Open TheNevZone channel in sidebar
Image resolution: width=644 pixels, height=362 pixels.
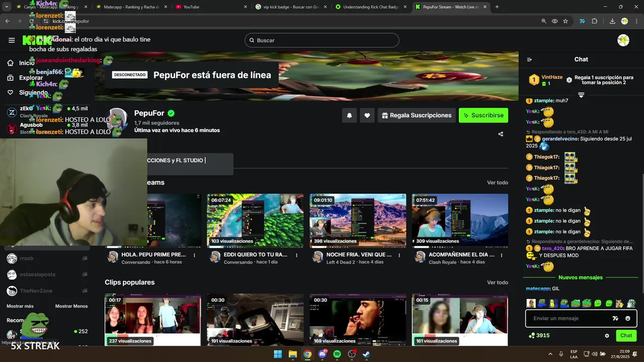point(47,291)
